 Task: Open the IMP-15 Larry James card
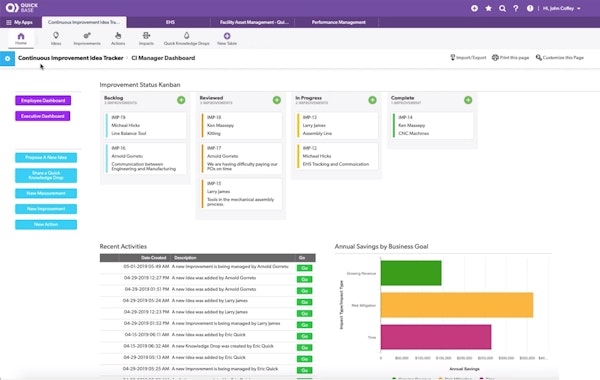tap(241, 194)
